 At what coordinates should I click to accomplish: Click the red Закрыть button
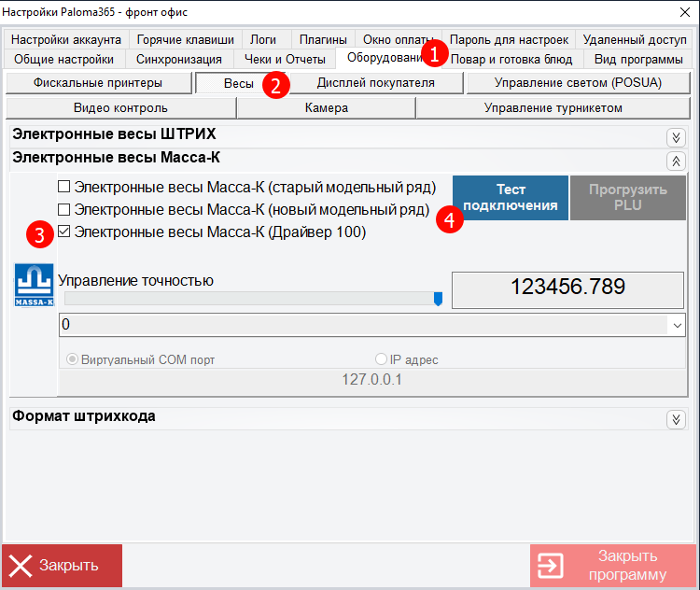(62, 566)
